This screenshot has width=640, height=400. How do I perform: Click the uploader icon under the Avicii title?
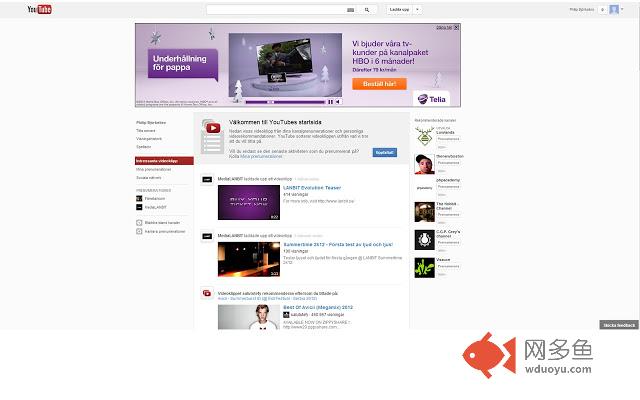coord(286,315)
